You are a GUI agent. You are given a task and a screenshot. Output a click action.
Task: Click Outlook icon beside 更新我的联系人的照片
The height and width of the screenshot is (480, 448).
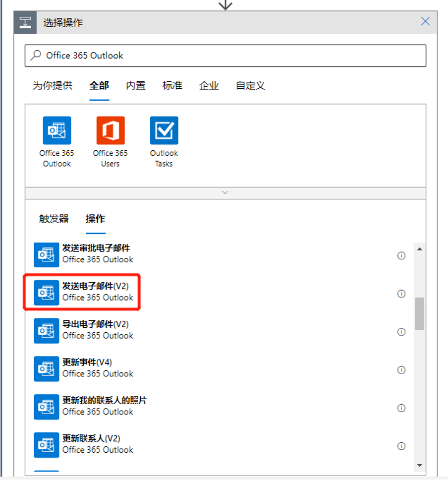pos(46,407)
